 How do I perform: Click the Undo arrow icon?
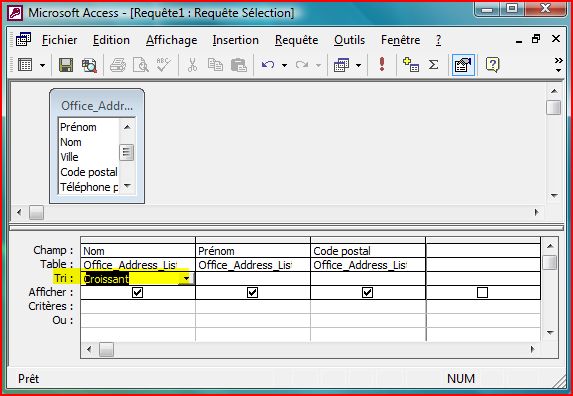click(x=268, y=65)
